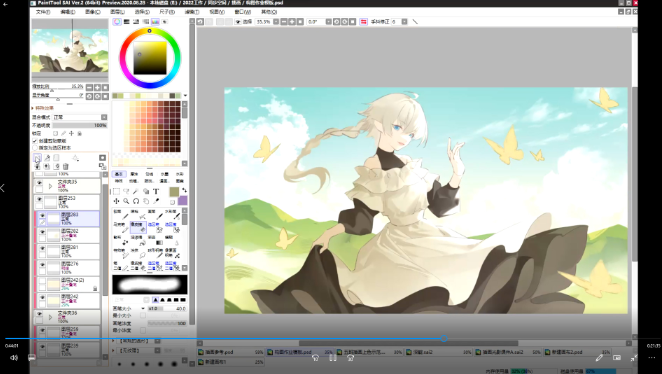Select the Move tool
This screenshot has height=374, width=662.
(117, 201)
